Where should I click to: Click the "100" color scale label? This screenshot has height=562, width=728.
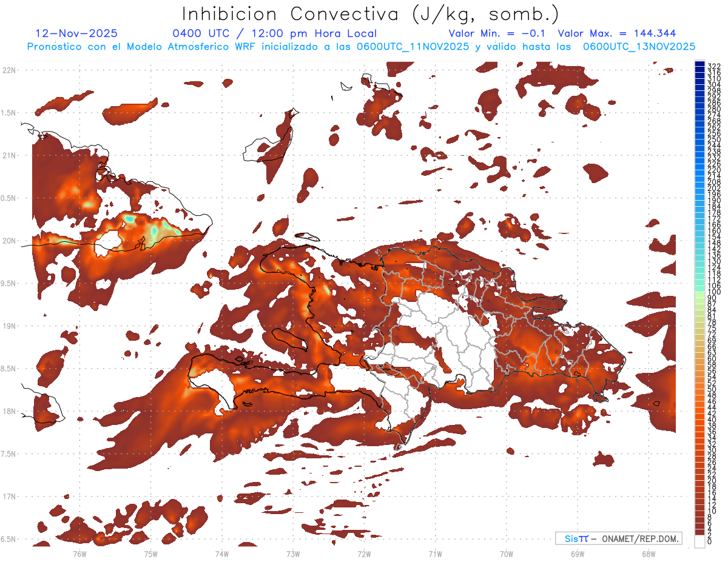click(x=713, y=292)
